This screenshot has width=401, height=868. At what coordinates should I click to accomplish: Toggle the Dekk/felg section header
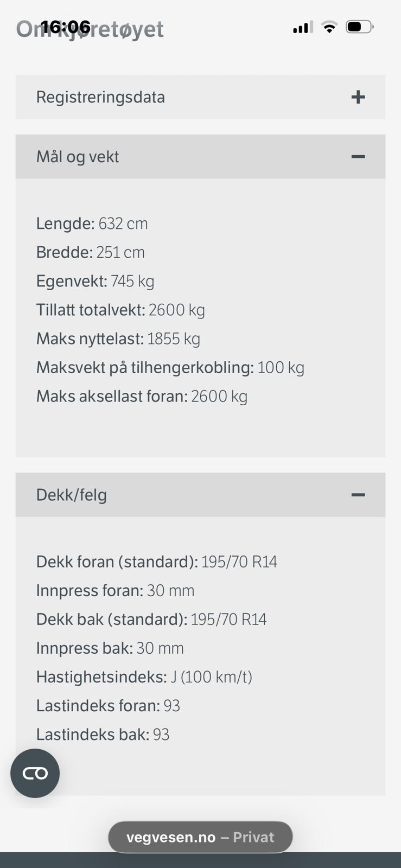tap(72, 495)
